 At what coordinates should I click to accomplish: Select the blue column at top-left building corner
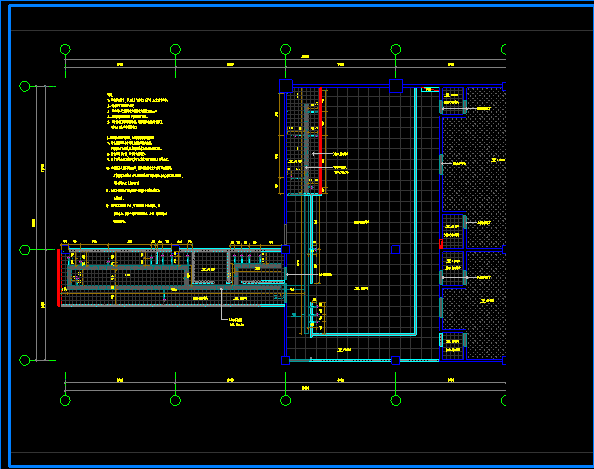(286, 86)
